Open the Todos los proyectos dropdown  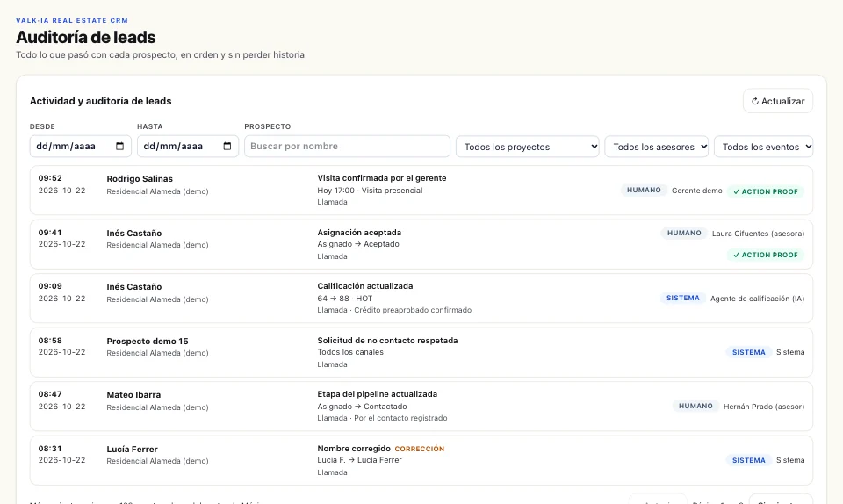point(528,147)
